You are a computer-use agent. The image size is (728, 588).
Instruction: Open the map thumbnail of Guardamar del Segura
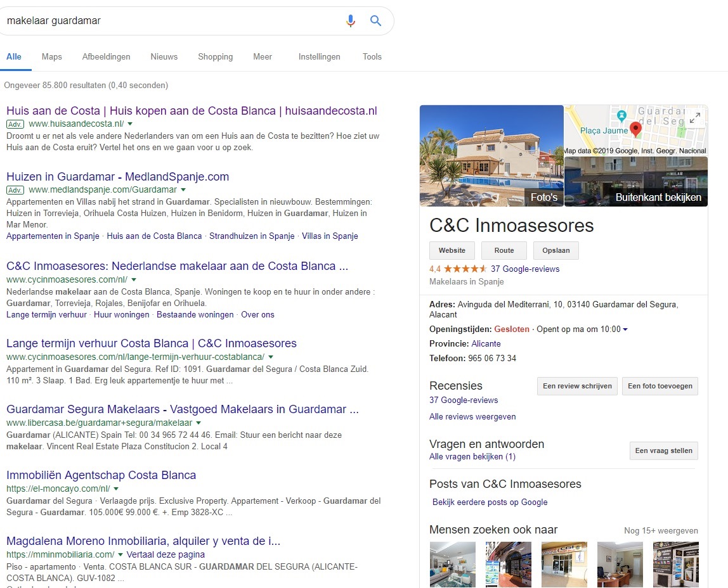[x=636, y=131]
